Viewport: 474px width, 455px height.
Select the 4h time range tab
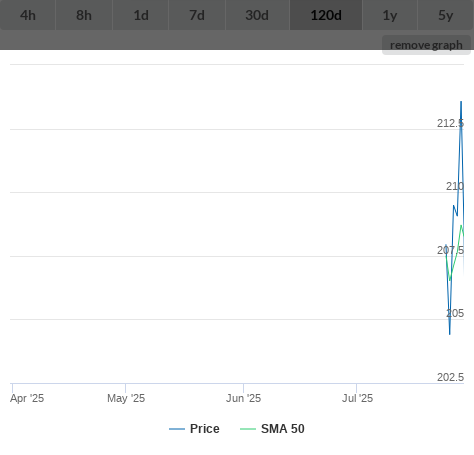[x=28, y=15]
